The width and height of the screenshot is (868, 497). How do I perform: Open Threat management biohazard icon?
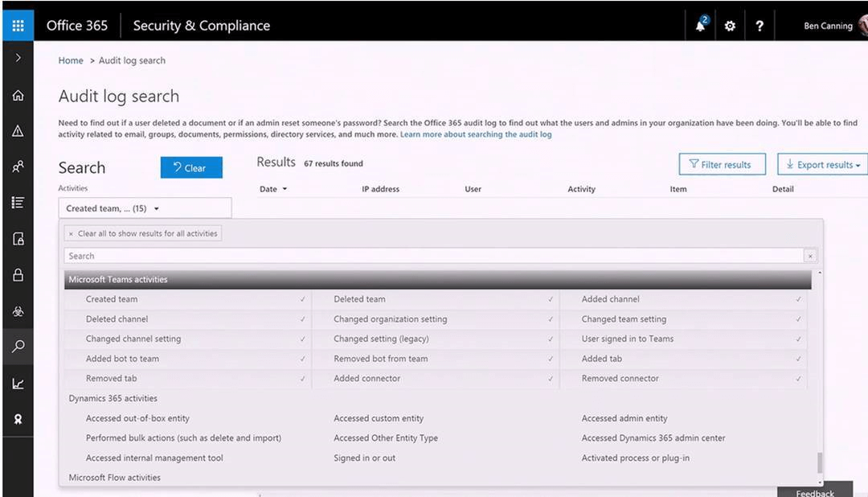coord(18,311)
